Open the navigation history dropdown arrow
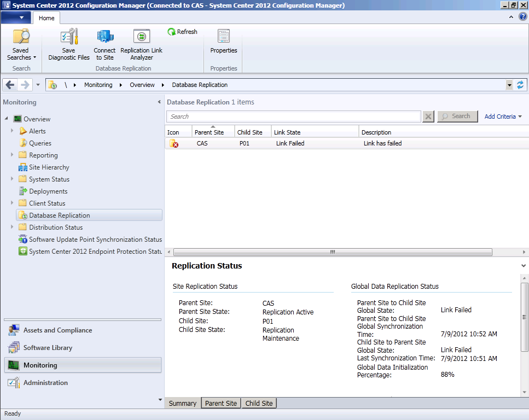529x420 pixels. tap(38, 85)
